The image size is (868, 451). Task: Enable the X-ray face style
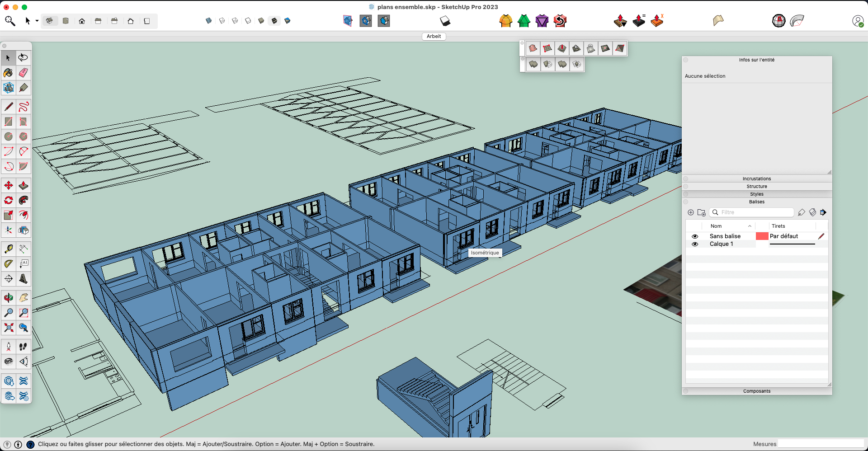[x=209, y=20]
